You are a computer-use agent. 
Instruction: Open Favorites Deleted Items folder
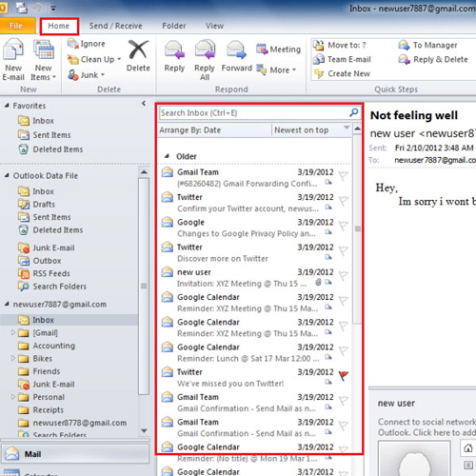pos(50,149)
